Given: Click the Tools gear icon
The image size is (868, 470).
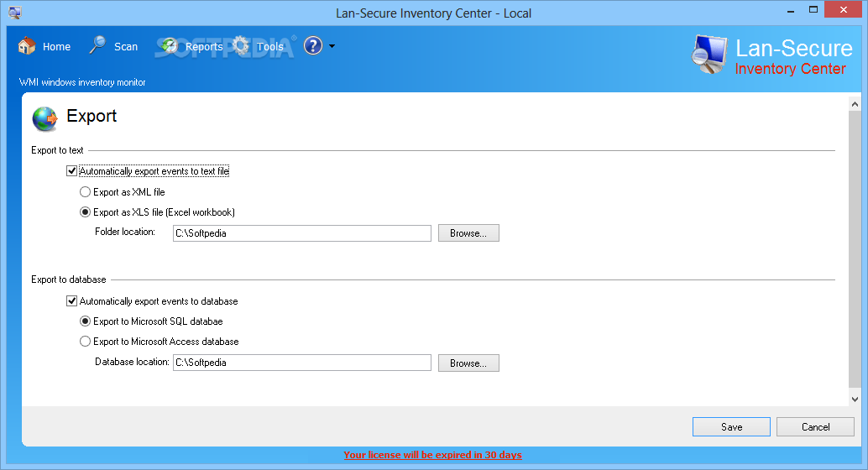Looking at the screenshot, I should coord(241,45).
